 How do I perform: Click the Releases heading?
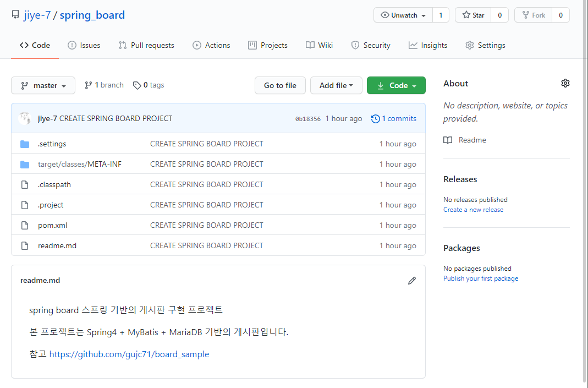point(460,179)
